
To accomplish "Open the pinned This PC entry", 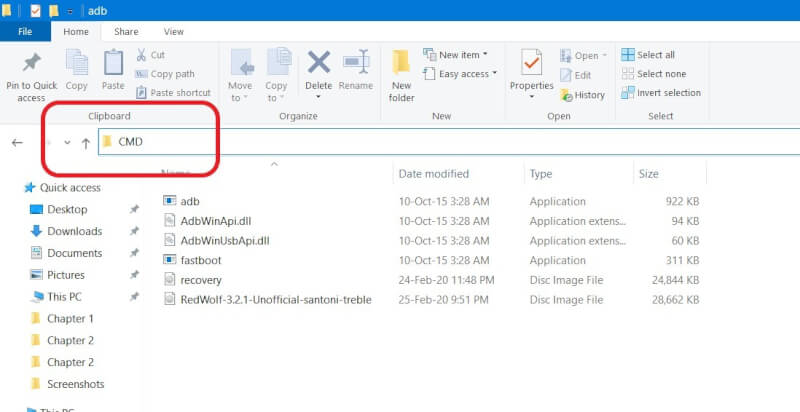I will pos(56,297).
